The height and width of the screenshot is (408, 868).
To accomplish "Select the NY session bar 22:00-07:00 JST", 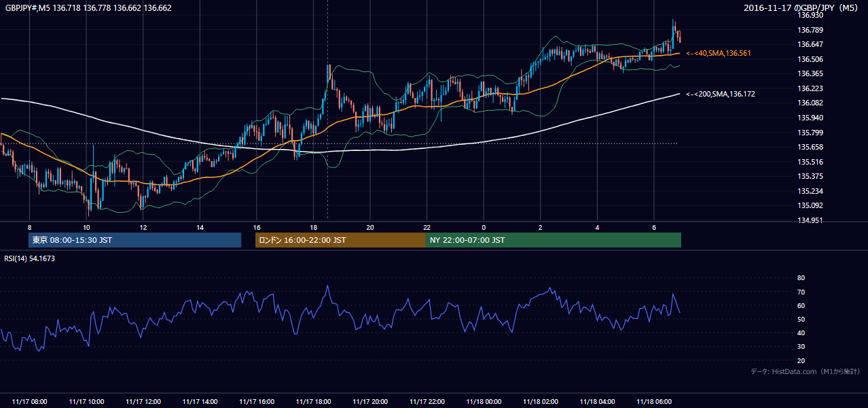I will [x=554, y=240].
